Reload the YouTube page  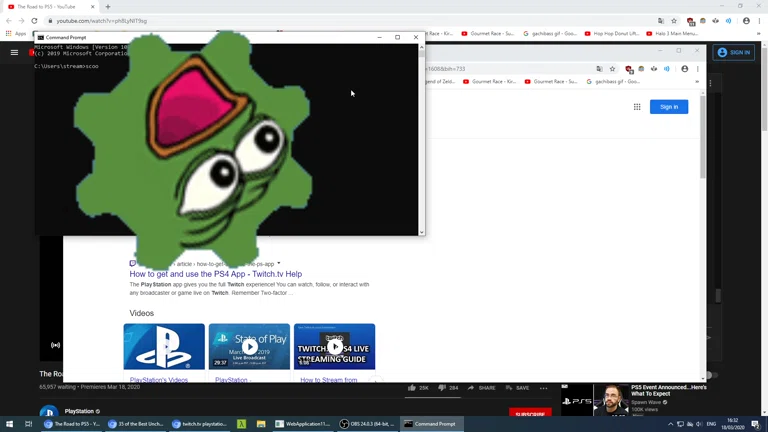pyautogui.click(x=34, y=20)
